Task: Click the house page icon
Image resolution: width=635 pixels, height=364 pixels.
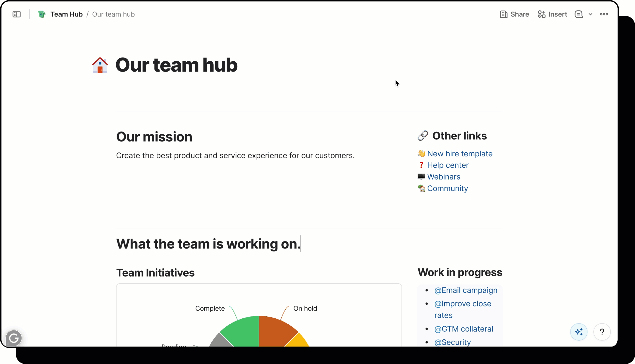Action: point(100,65)
